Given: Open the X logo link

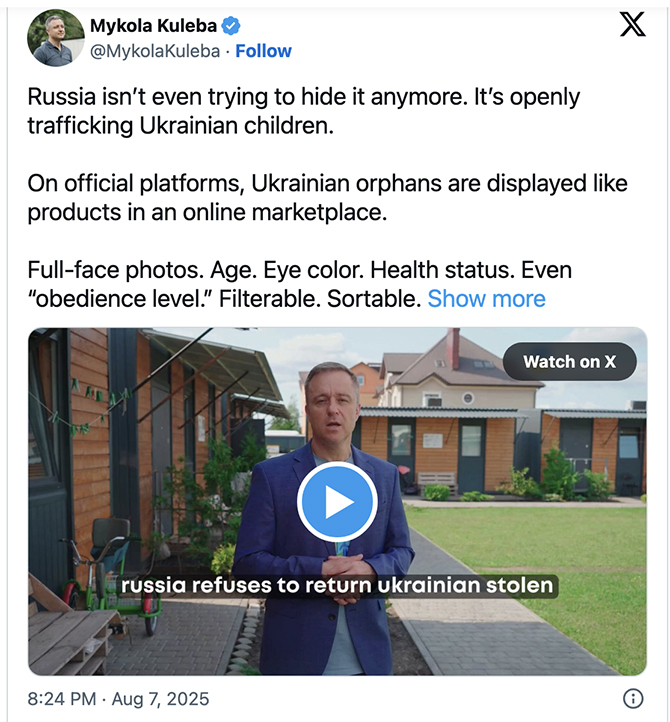Looking at the screenshot, I should (633, 24).
